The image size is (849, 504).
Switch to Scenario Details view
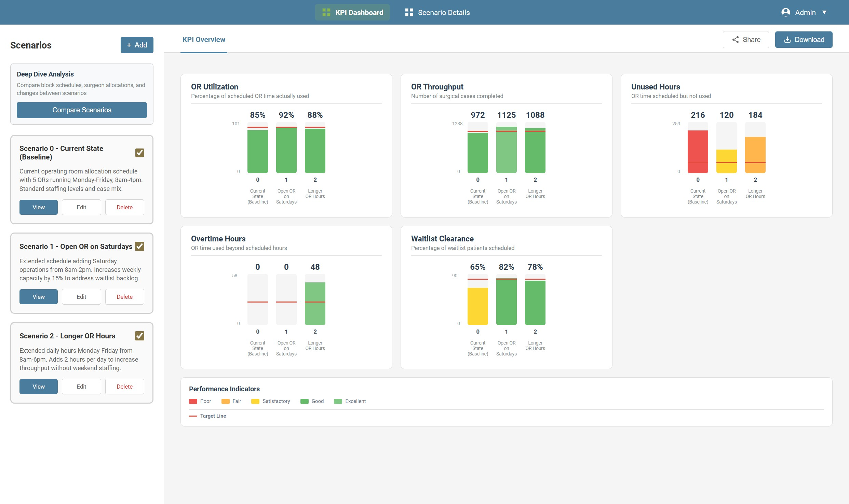coord(444,12)
